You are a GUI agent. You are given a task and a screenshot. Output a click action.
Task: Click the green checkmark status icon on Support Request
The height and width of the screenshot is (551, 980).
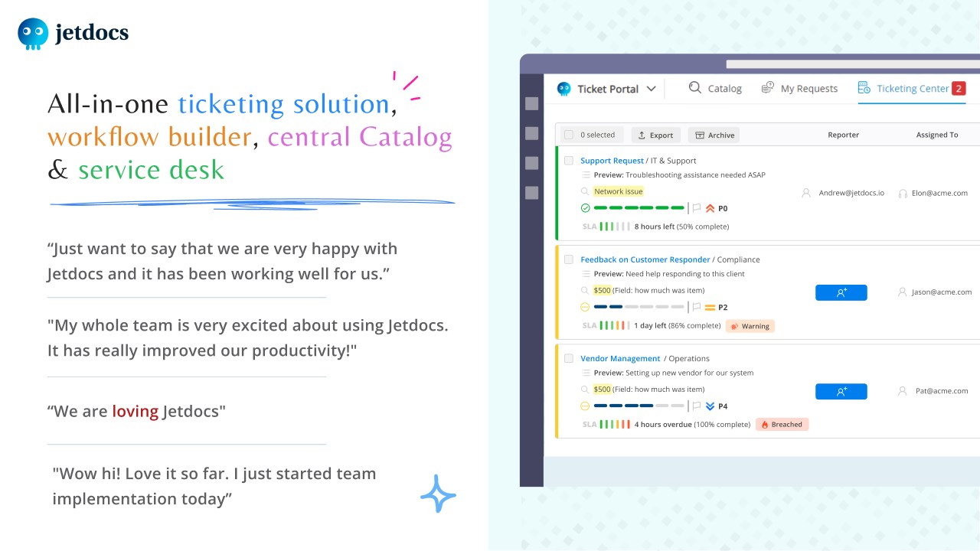pos(586,208)
